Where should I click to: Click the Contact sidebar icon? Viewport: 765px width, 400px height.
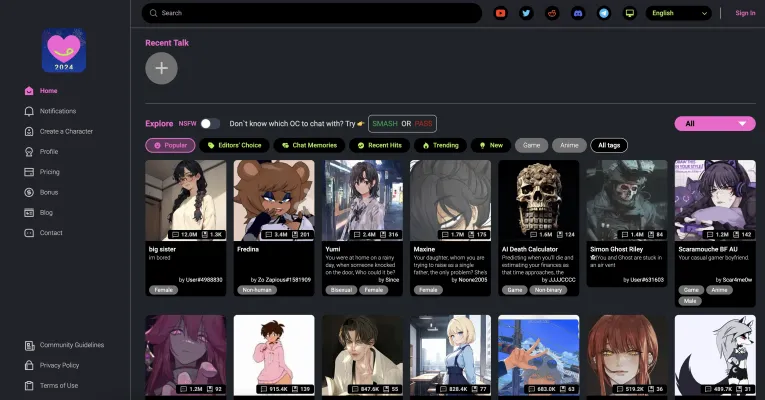coord(29,233)
